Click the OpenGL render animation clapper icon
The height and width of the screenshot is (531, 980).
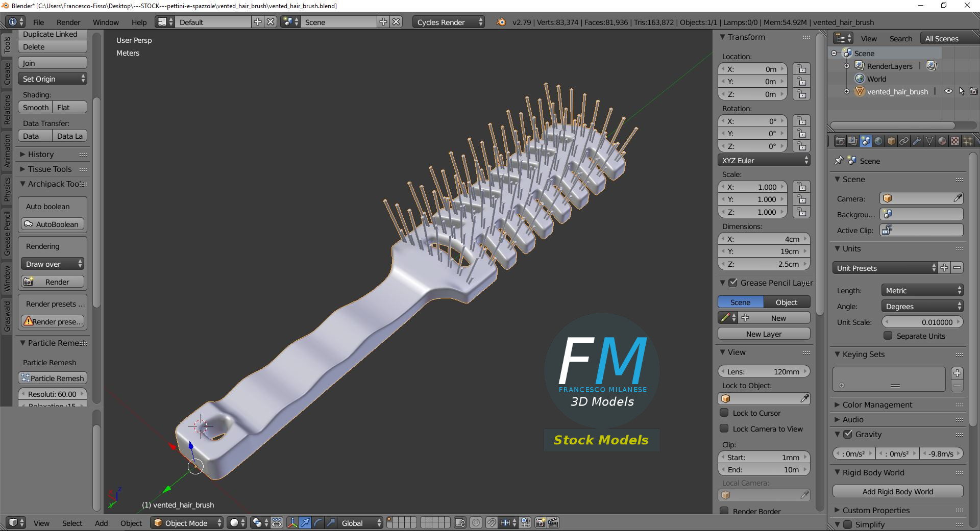click(553, 523)
